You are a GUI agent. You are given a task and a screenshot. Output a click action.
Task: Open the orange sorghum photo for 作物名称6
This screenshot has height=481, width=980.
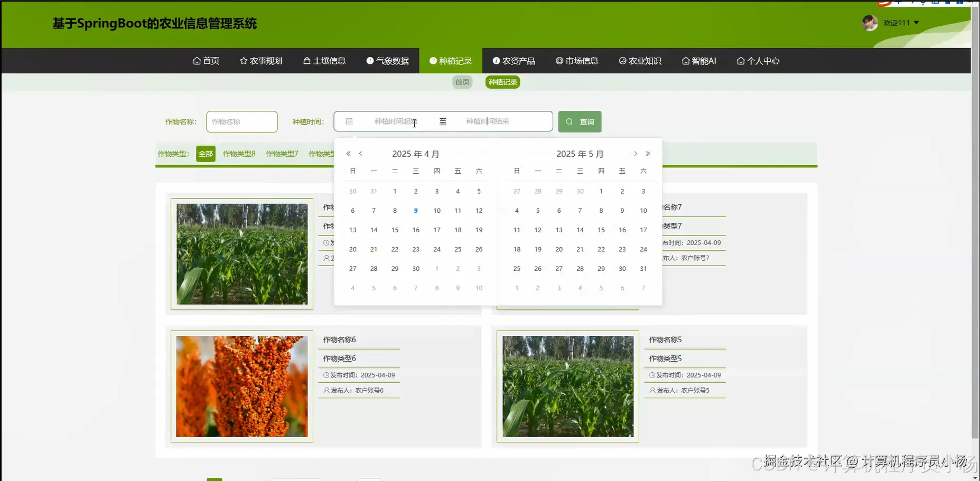(242, 386)
